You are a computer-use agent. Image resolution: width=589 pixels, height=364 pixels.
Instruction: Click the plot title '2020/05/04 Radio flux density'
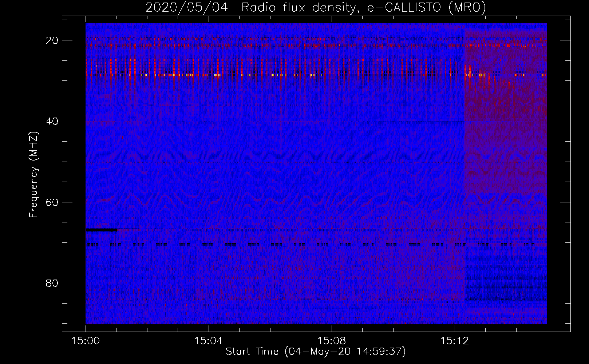(316, 7)
